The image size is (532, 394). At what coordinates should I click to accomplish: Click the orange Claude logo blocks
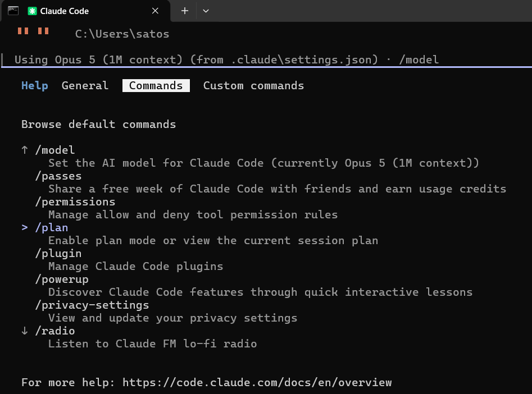[33, 31]
